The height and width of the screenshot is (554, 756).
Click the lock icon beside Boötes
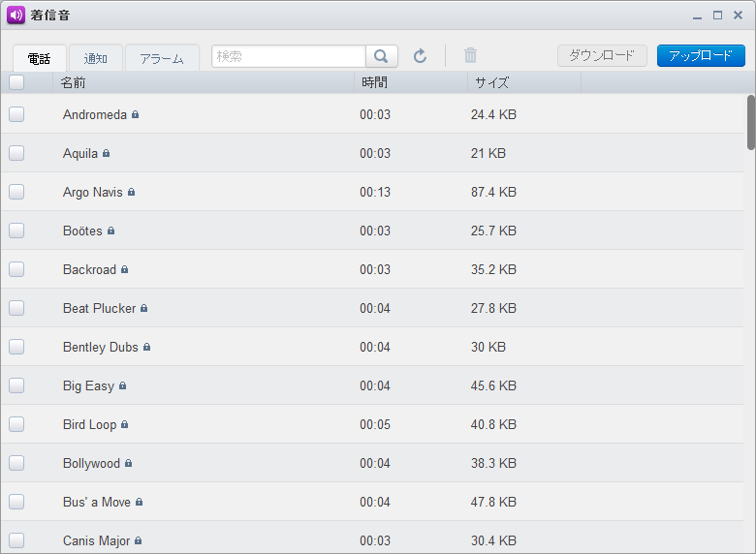[x=110, y=231]
